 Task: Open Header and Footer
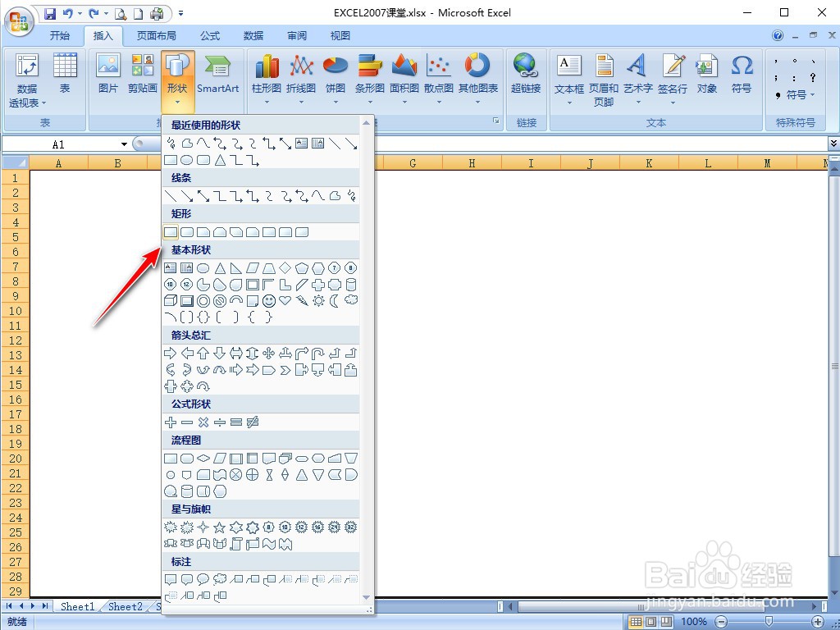tap(604, 80)
